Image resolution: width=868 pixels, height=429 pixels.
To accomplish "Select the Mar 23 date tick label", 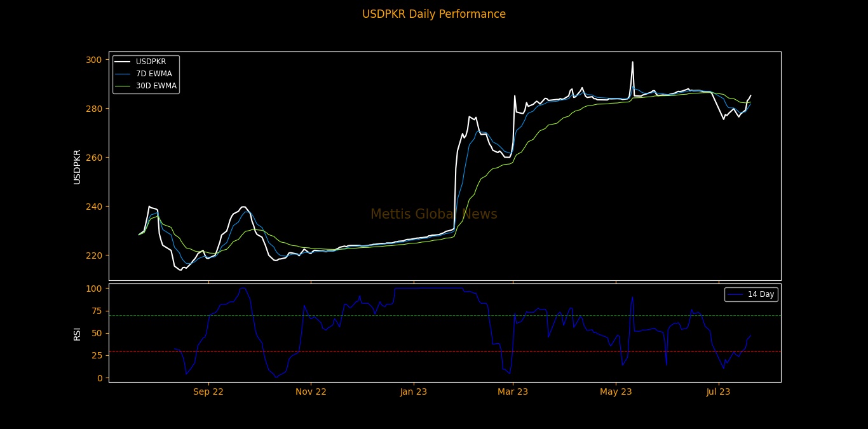I will 513,392.
